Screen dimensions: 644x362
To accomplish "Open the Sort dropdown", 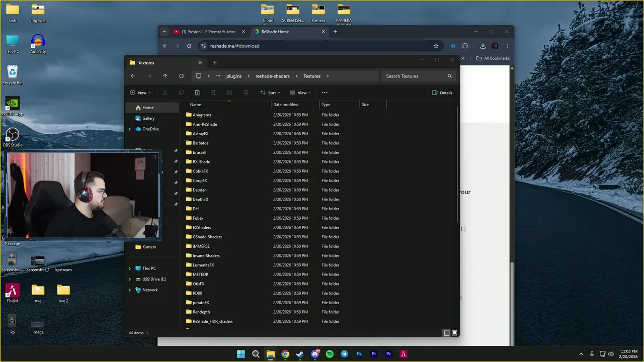I will pyautogui.click(x=270, y=93).
